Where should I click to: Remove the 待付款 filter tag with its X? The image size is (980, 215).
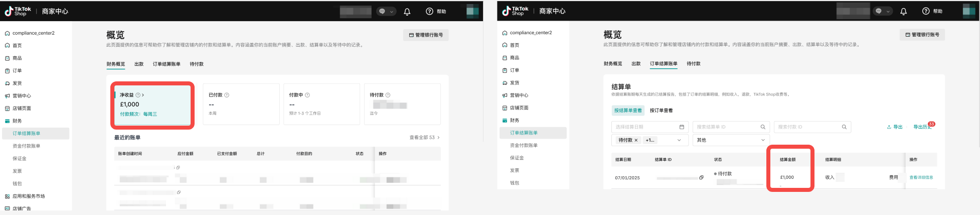click(636, 140)
